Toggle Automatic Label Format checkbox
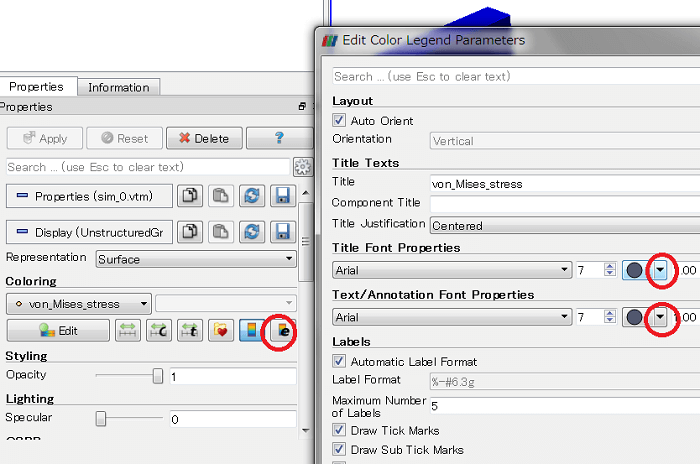This screenshot has width=700, height=464. pos(340,361)
